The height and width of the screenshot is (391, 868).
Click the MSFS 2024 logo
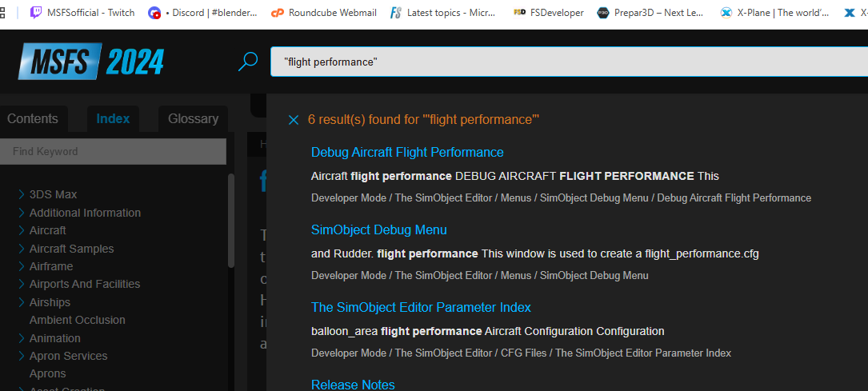(91, 61)
